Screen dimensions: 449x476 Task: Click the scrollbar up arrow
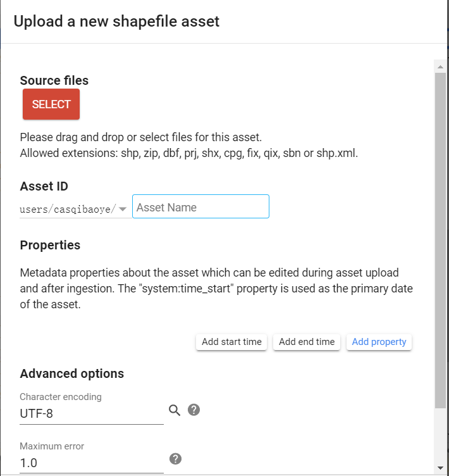(x=441, y=67)
